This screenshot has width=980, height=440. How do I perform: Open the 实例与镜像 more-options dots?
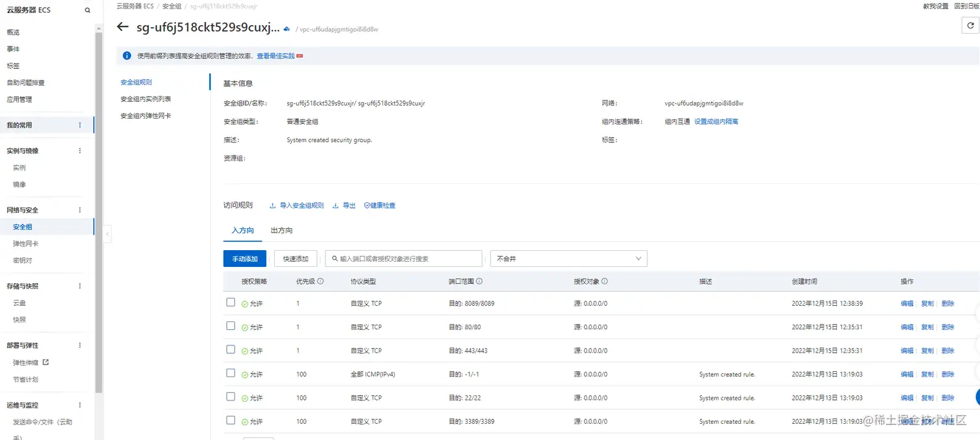pyautogui.click(x=80, y=150)
